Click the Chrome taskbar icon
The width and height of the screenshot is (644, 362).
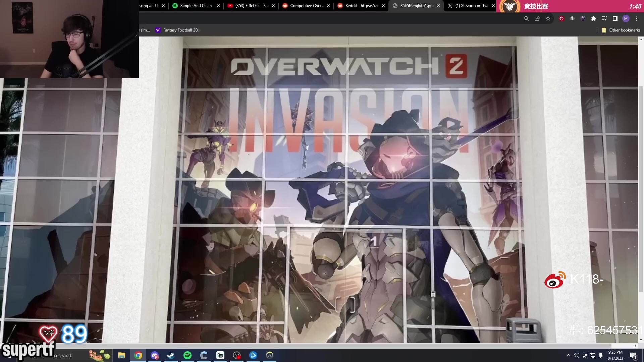tap(138, 355)
